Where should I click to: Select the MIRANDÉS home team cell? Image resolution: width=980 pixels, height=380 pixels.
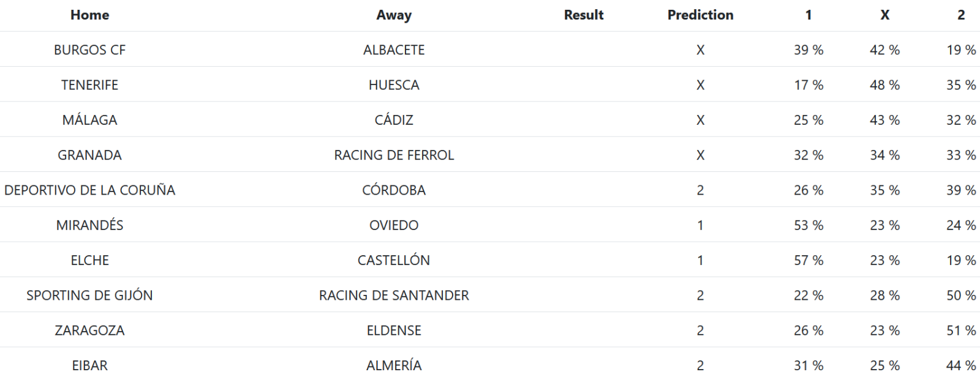coord(89,225)
